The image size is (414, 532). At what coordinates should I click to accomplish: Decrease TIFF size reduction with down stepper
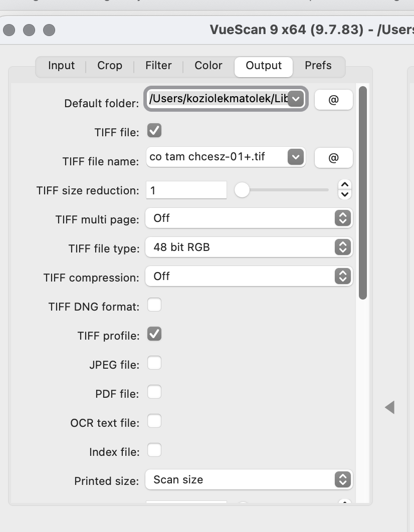point(345,194)
